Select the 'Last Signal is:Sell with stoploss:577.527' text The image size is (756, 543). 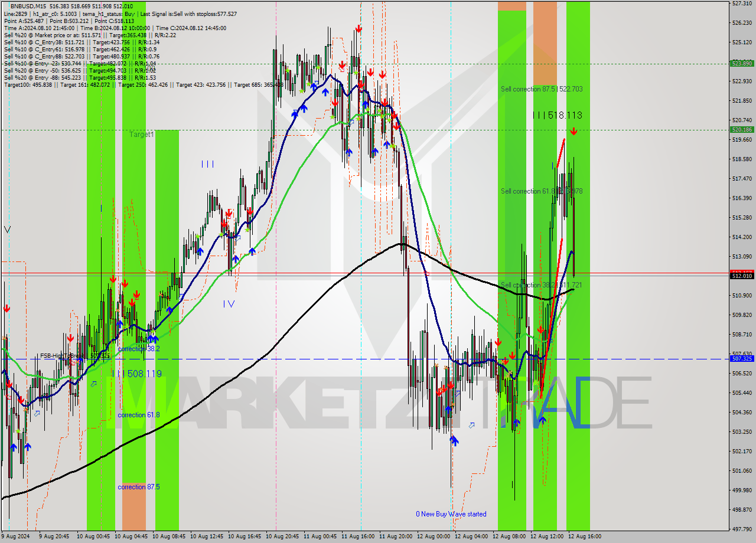click(188, 14)
